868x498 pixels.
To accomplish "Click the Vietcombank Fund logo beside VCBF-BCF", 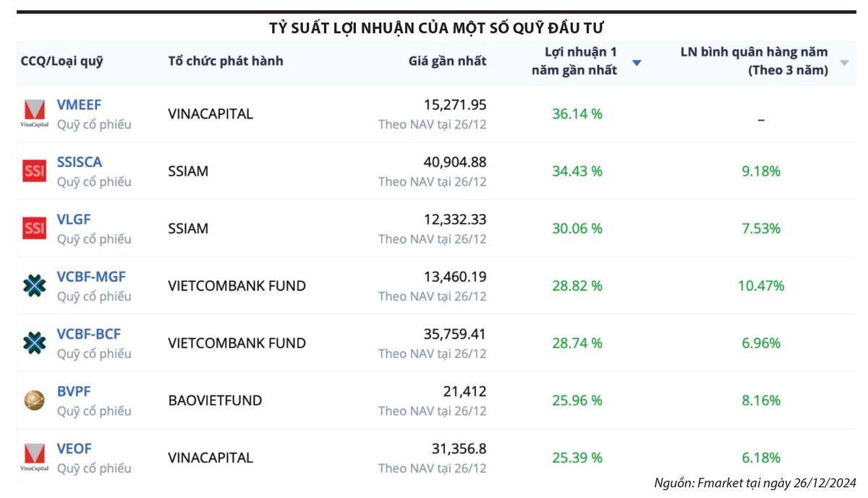I will (34, 343).
